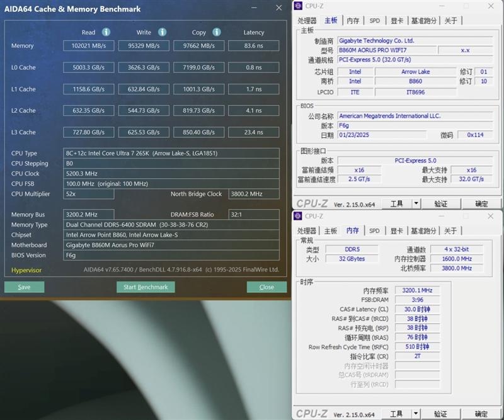Click Row Refresh Cycle Time value 510 时钟
The height and width of the screenshot is (420, 504).
[x=417, y=347]
